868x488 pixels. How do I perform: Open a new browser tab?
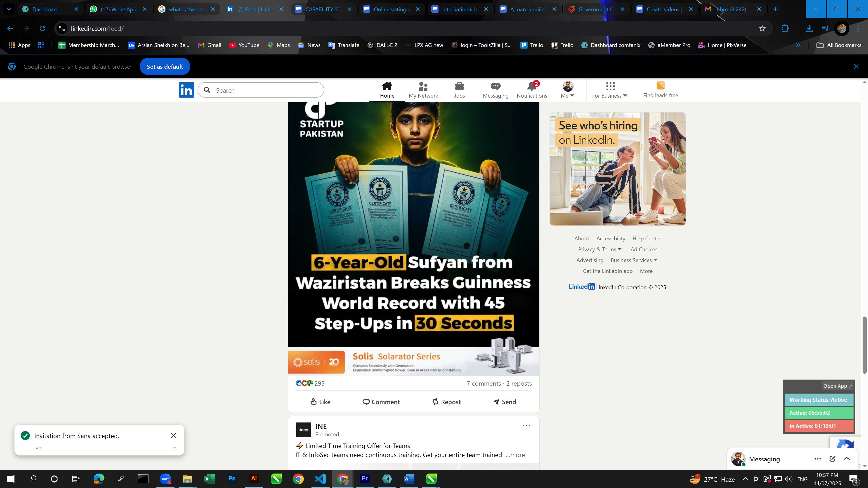pyautogui.click(x=775, y=9)
